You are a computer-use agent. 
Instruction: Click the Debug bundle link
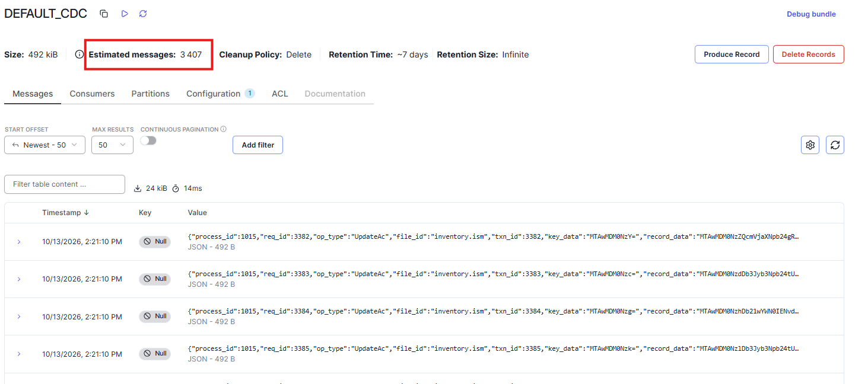(811, 14)
